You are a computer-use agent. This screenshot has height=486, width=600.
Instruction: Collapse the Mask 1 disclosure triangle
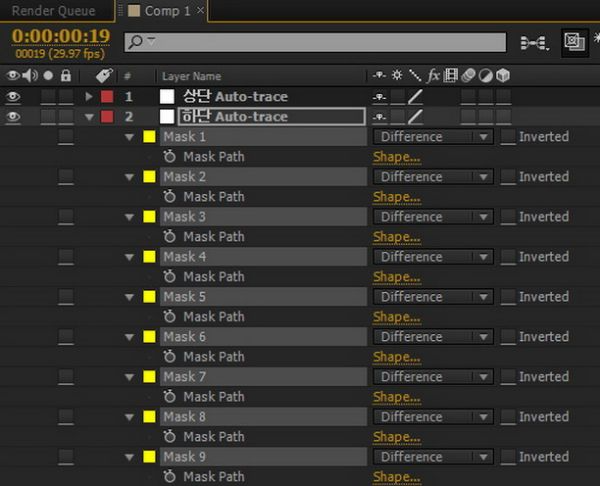pos(129,137)
